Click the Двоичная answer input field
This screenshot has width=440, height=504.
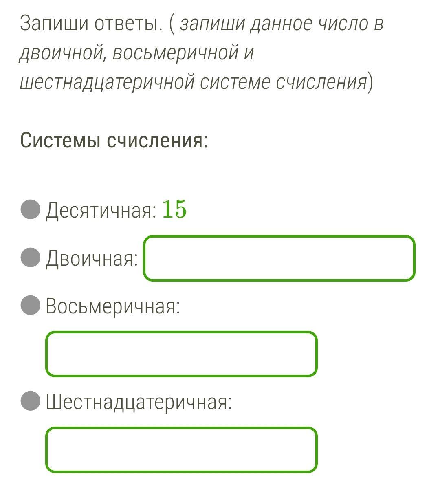click(x=279, y=258)
